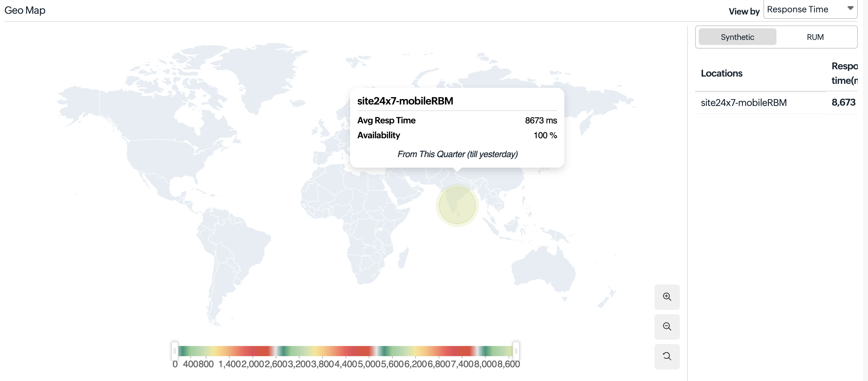Click the color gradient legend bar
Viewport: 868px width, 381px height.
[345, 351]
